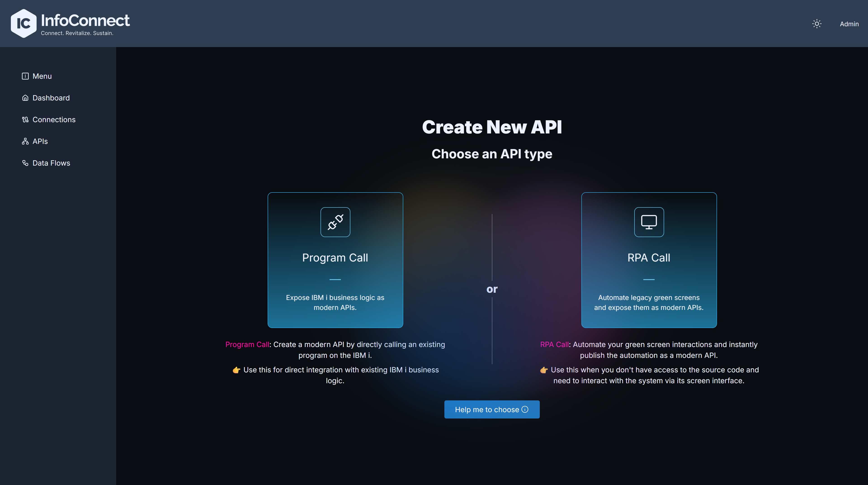Click the info icon on Help button
The image size is (868, 485).
click(x=525, y=409)
